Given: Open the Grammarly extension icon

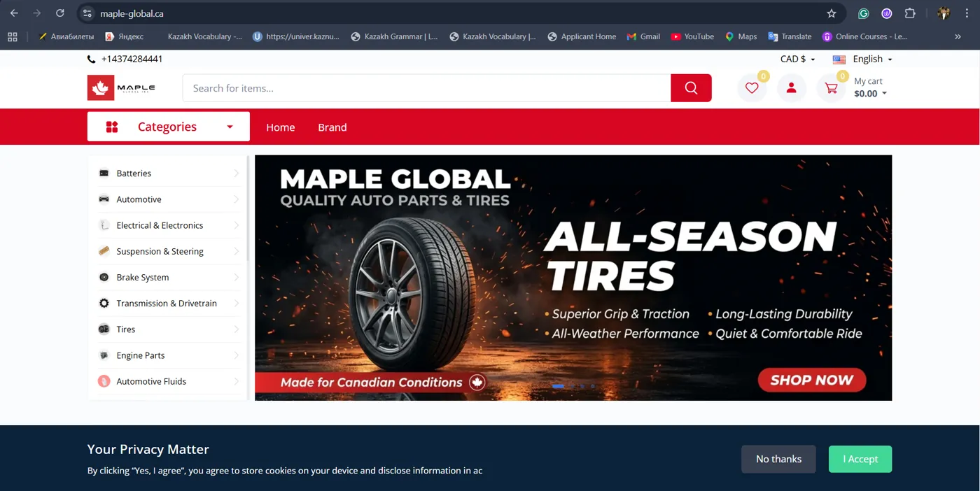Looking at the screenshot, I should 864,13.
